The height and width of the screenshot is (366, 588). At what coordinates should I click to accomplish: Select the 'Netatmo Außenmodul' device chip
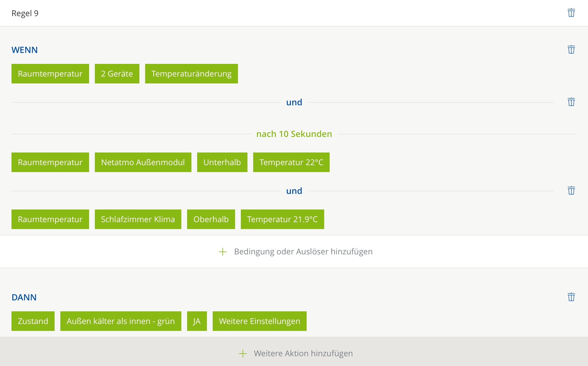click(143, 162)
